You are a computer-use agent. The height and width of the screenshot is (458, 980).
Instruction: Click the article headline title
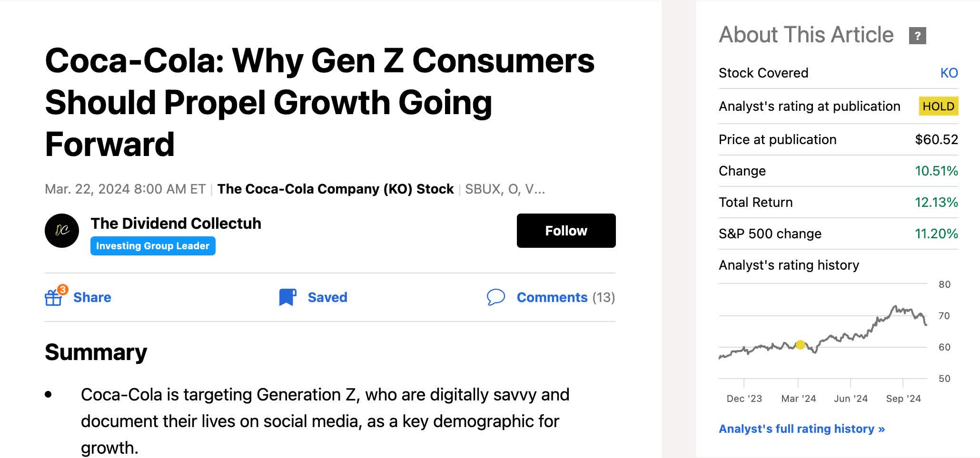coord(319,102)
